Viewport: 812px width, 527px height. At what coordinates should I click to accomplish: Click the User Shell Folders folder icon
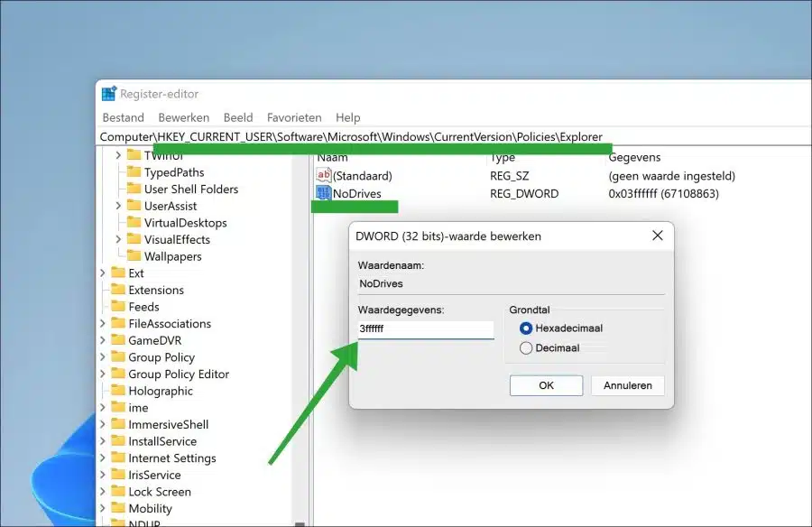[134, 188]
